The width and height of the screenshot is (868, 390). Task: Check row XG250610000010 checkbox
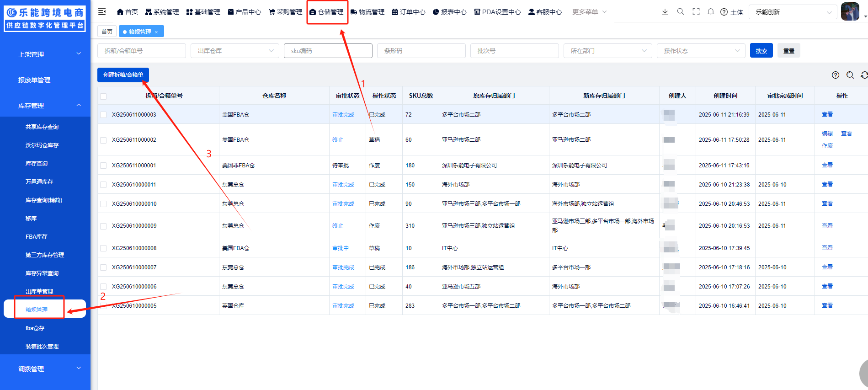(103, 204)
